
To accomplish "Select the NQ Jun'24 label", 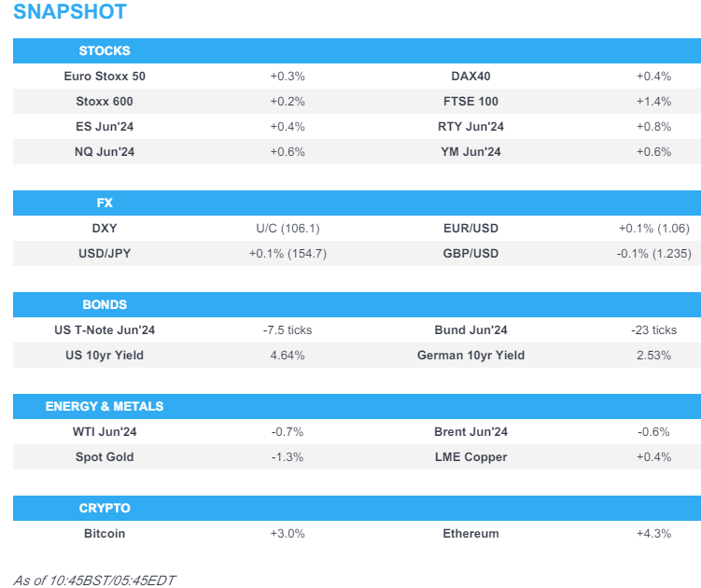I will 105,151.
